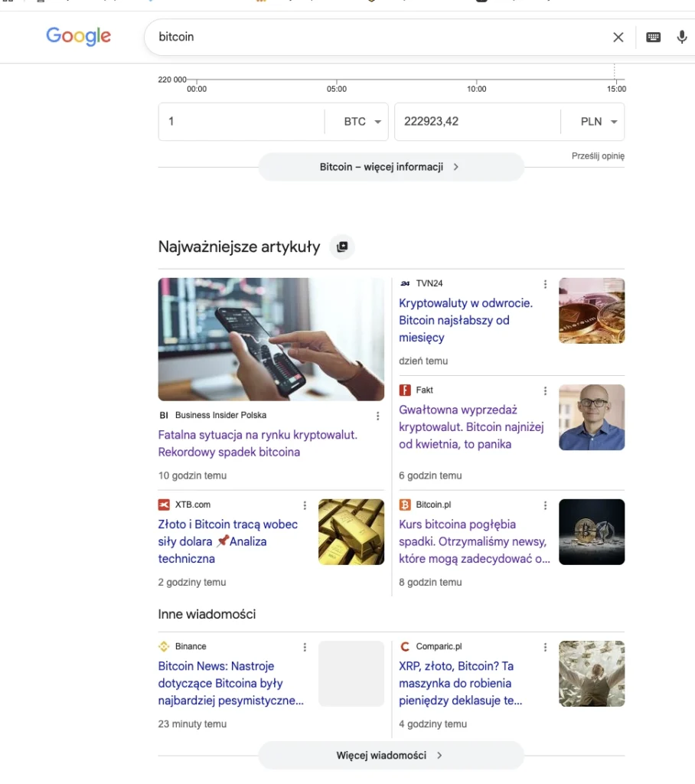Clear the search query with X
695x784 pixels.
(618, 37)
